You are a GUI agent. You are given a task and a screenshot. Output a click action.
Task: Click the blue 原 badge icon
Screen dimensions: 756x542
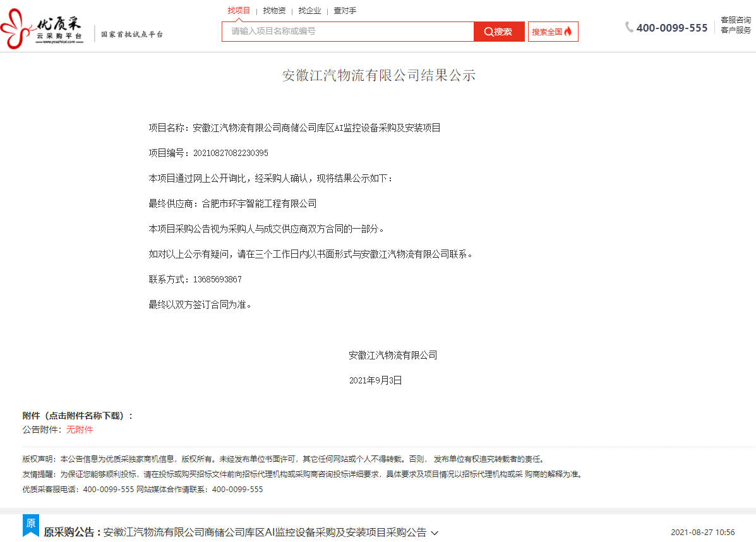(x=30, y=524)
